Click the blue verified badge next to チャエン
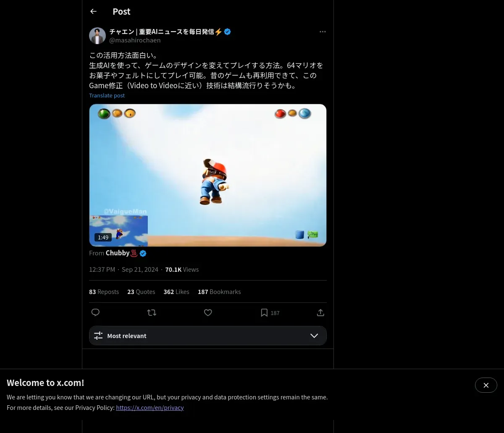 pos(227,31)
